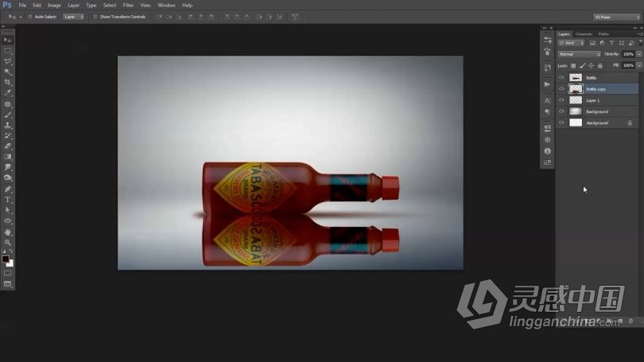Viewport: 644px width, 362px height.
Task: Open the layer filter Kind dropdown
Action: pos(571,43)
